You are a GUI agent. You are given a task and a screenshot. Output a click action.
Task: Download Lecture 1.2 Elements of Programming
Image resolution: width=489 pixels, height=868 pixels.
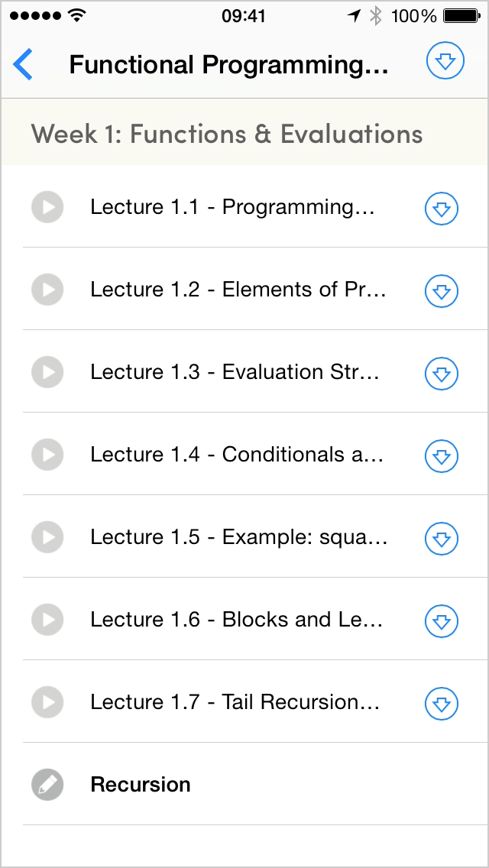(441, 290)
